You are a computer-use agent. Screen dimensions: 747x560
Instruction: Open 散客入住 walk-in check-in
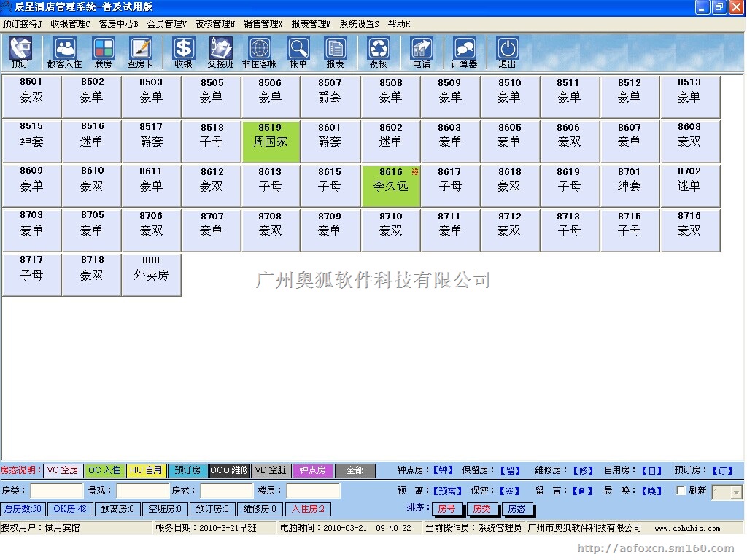65,52
